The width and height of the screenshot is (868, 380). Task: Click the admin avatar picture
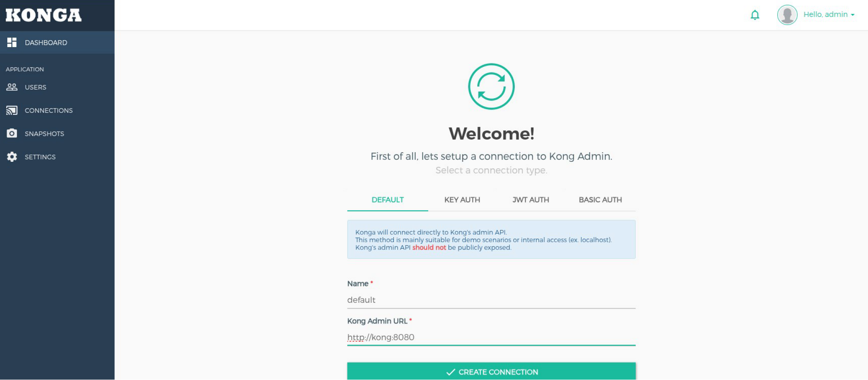[787, 15]
